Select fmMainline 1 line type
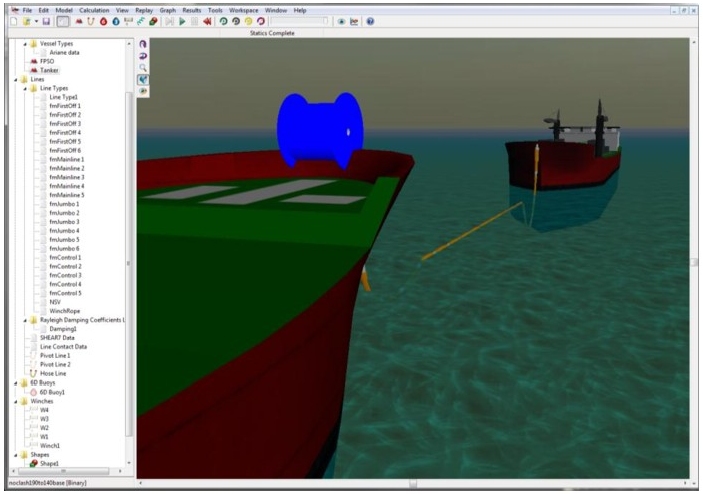 [x=66, y=160]
